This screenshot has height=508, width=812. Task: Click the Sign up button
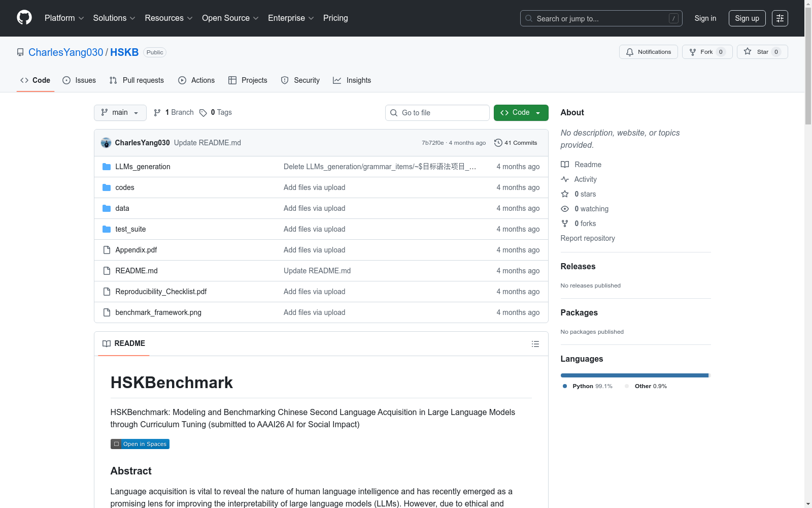point(747,18)
